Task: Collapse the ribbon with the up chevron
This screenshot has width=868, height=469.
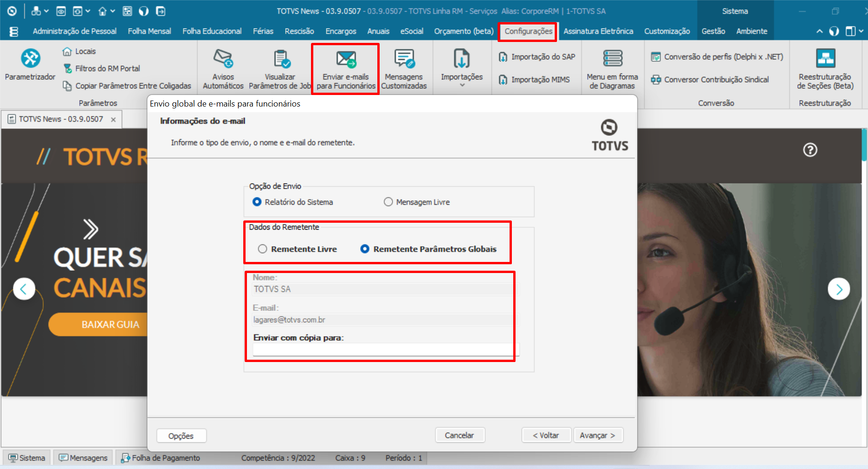Action: pos(819,31)
